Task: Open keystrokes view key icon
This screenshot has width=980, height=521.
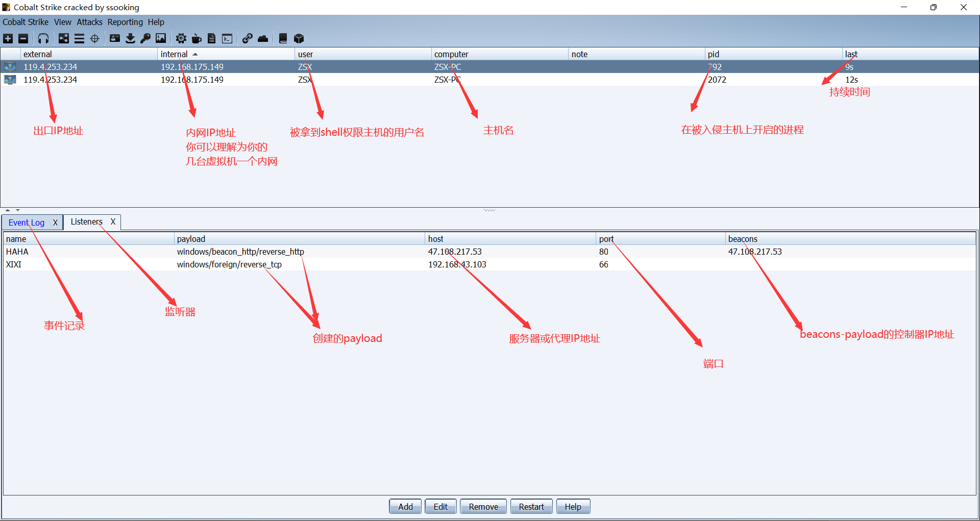Action: coord(145,39)
